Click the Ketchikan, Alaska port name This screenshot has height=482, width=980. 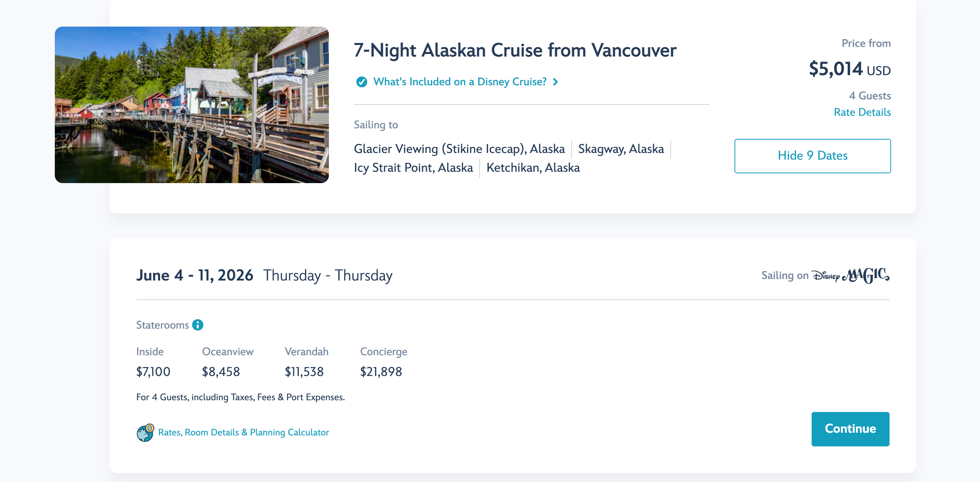[x=533, y=168]
